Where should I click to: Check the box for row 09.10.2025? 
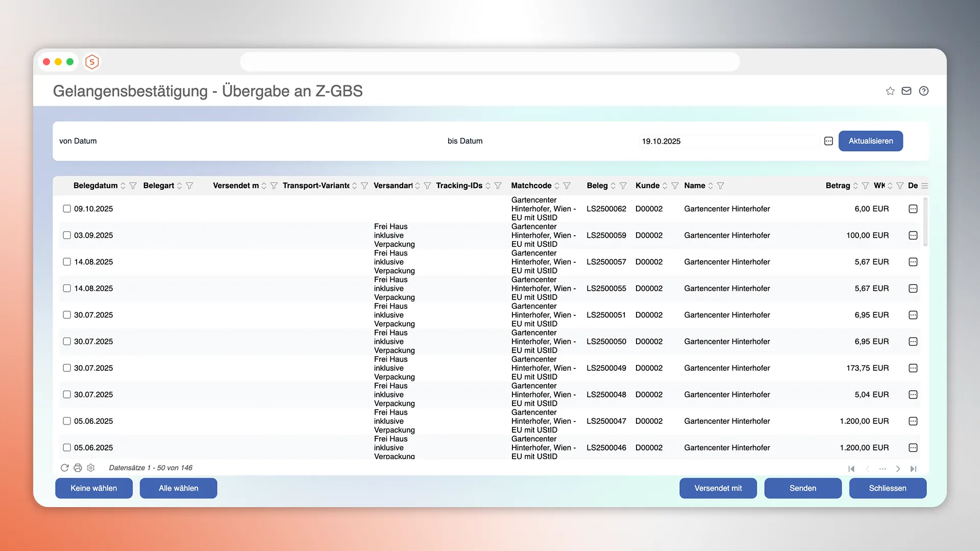click(67, 209)
